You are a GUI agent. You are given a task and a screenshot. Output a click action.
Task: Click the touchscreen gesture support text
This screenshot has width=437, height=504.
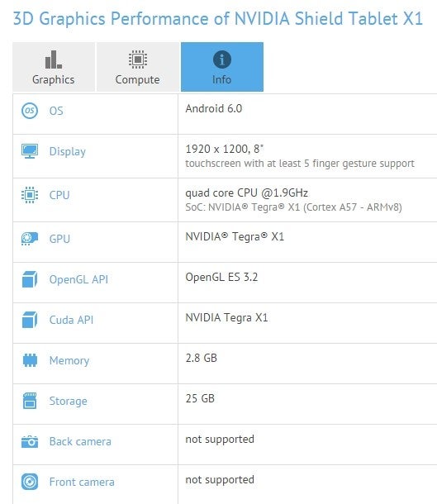(x=300, y=164)
